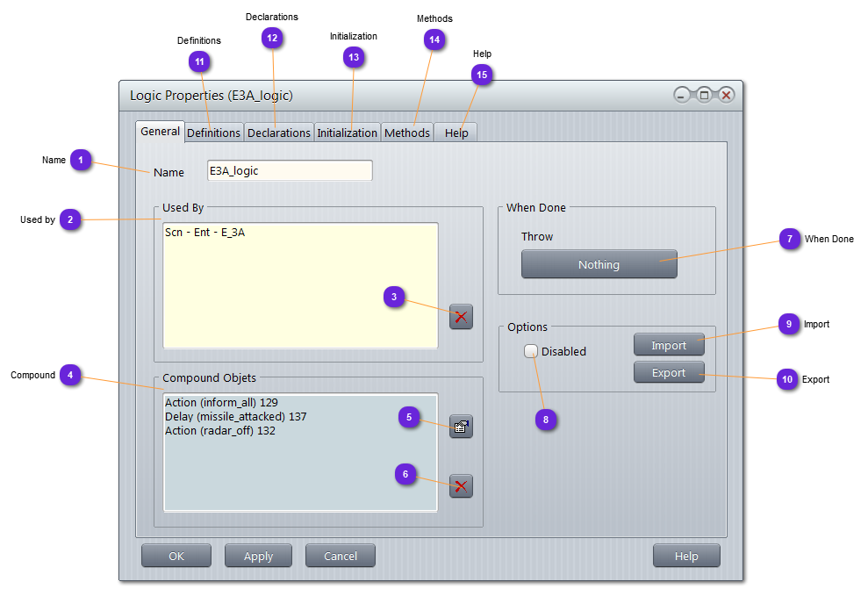The height and width of the screenshot is (589, 868).
Task: Go to the Initialization tab
Action: coord(347,133)
